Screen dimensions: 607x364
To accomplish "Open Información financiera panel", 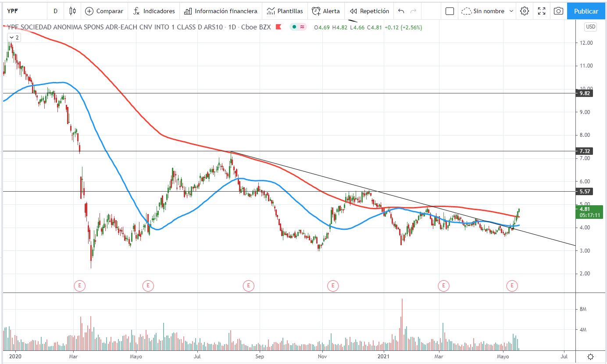I will [221, 11].
